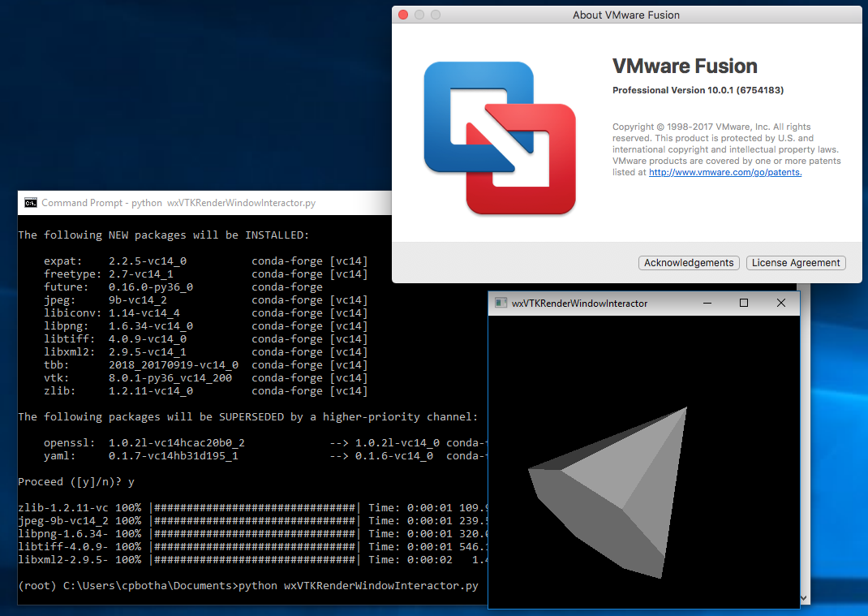Click the 'yaml:' package name
This screenshot has width=868, height=616.
pos(60,456)
